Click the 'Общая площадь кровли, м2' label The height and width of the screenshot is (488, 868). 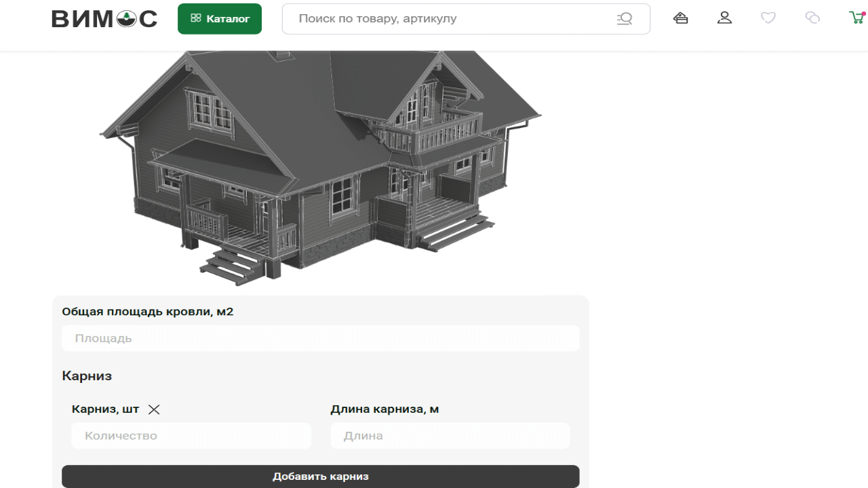pos(148,312)
